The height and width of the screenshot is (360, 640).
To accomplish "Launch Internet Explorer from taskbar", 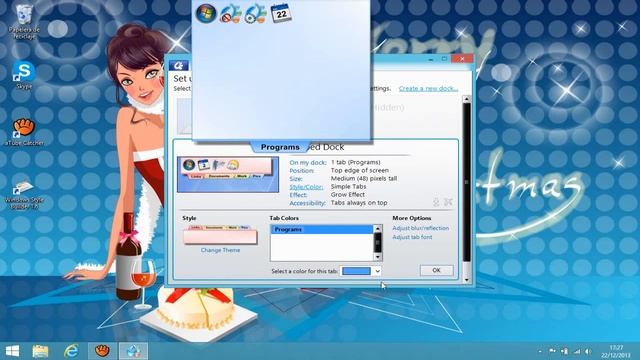I will [71, 351].
